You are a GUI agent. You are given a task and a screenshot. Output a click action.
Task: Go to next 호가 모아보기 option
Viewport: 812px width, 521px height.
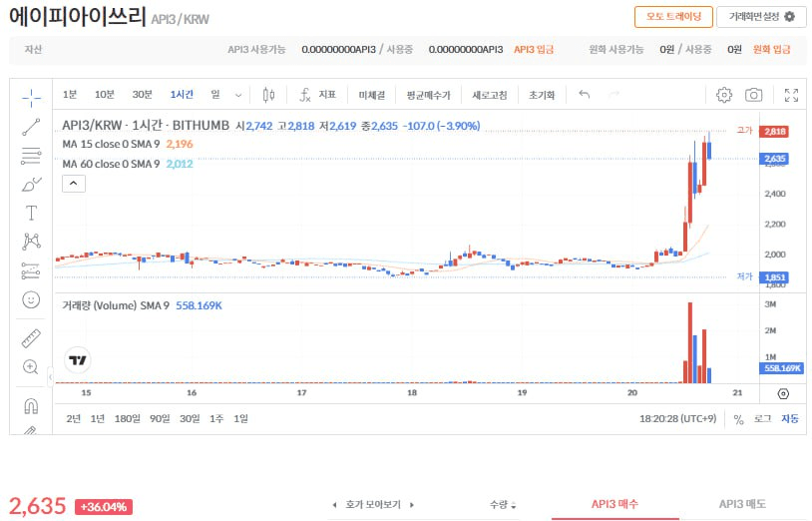point(412,504)
